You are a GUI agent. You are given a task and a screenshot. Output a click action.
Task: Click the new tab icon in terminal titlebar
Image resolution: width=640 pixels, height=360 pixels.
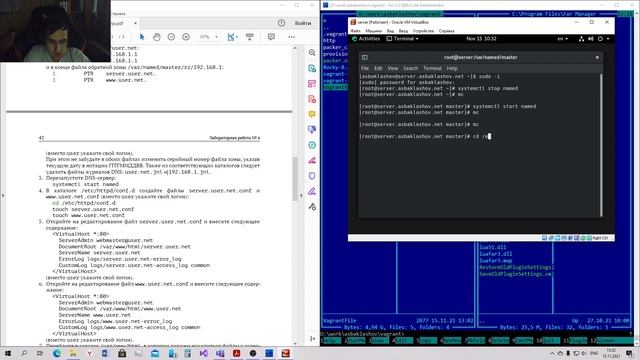pos(365,58)
